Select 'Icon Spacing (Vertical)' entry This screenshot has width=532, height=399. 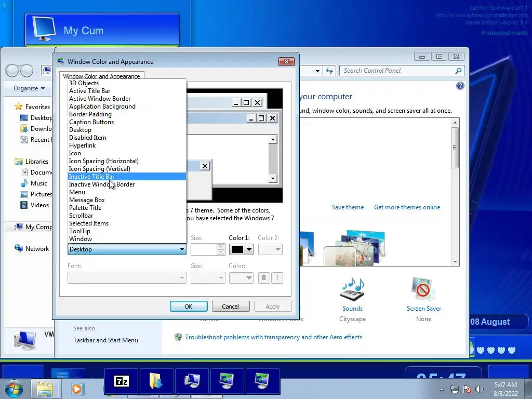pyautogui.click(x=127, y=169)
